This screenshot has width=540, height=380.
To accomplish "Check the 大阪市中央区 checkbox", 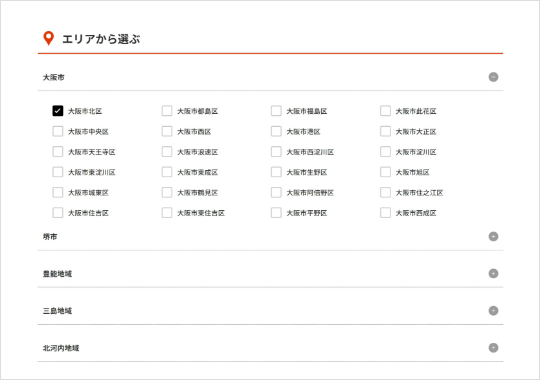I will click(58, 131).
